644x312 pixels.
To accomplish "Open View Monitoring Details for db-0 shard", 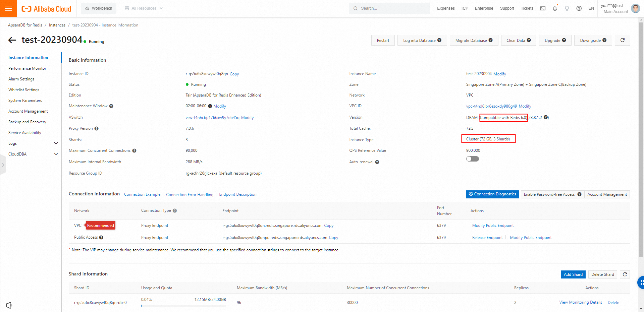I will click(x=581, y=302).
